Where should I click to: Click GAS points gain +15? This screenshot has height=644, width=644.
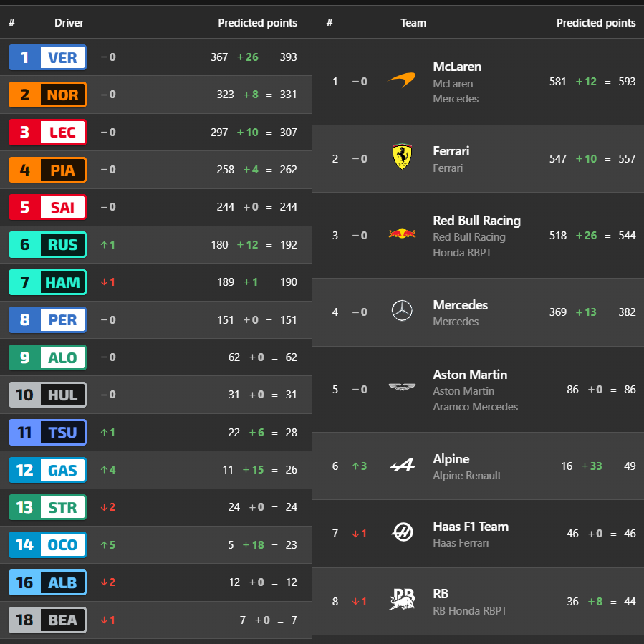pyautogui.click(x=254, y=469)
